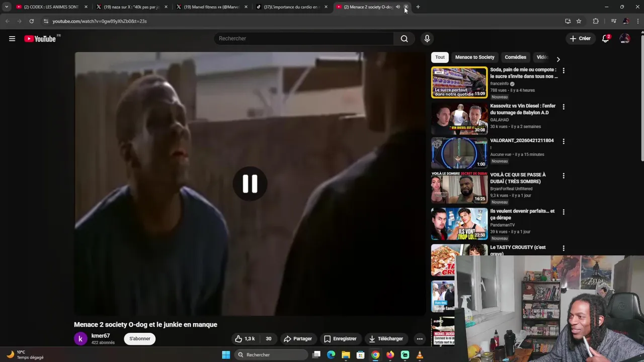Select the Menace to Society chip

(475, 57)
